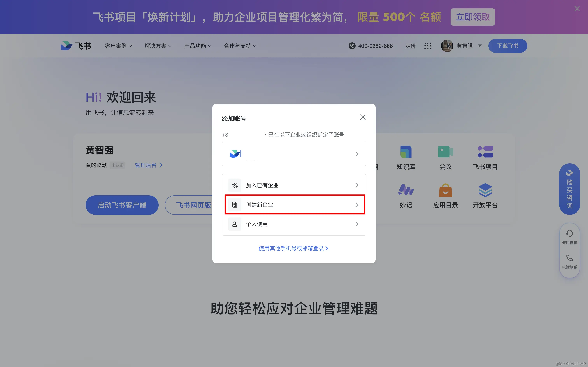Select 创建新企业 option
The image size is (588, 367).
click(x=294, y=205)
